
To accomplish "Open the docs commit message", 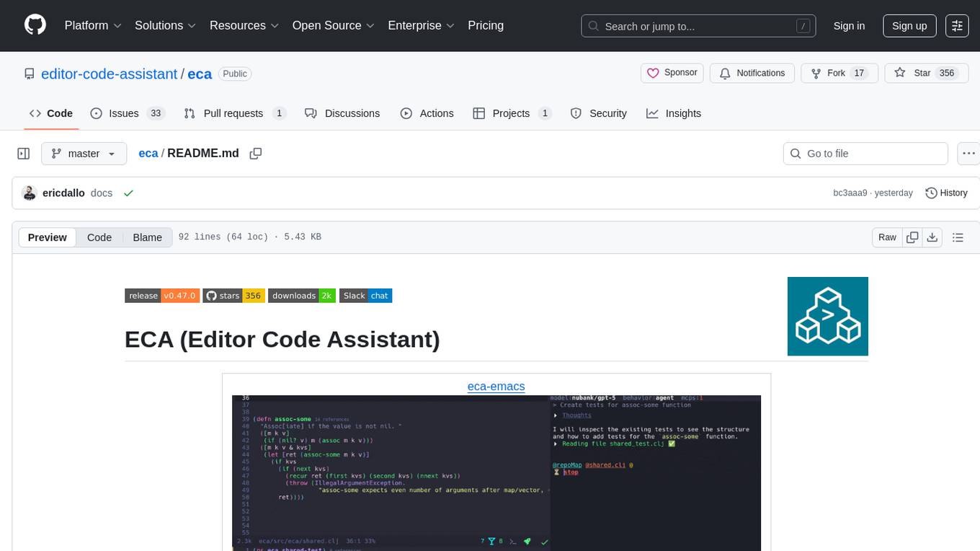I will pos(102,193).
